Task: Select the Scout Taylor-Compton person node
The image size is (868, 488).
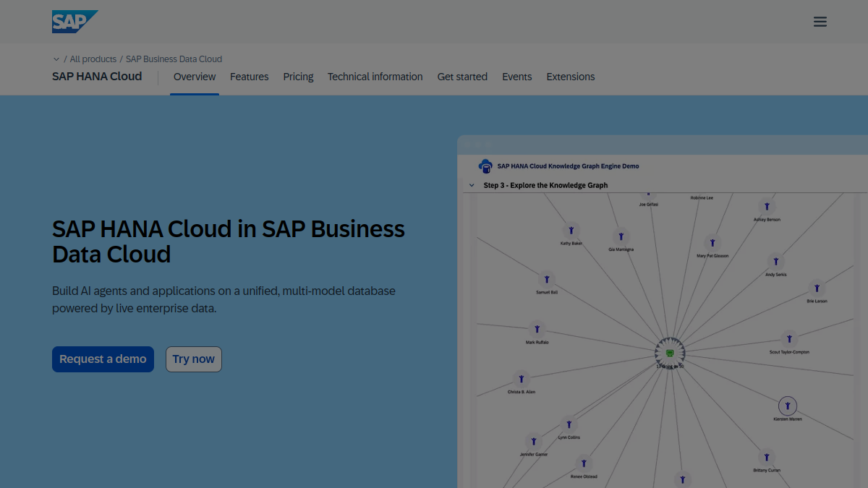Action: [789, 338]
